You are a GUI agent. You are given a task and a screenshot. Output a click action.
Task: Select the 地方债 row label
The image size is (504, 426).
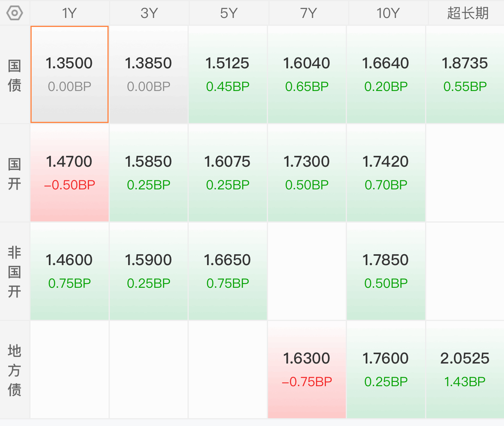click(14, 370)
